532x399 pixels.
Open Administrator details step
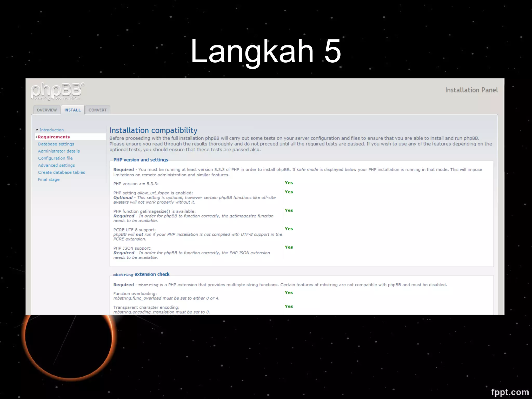(59, 151)
